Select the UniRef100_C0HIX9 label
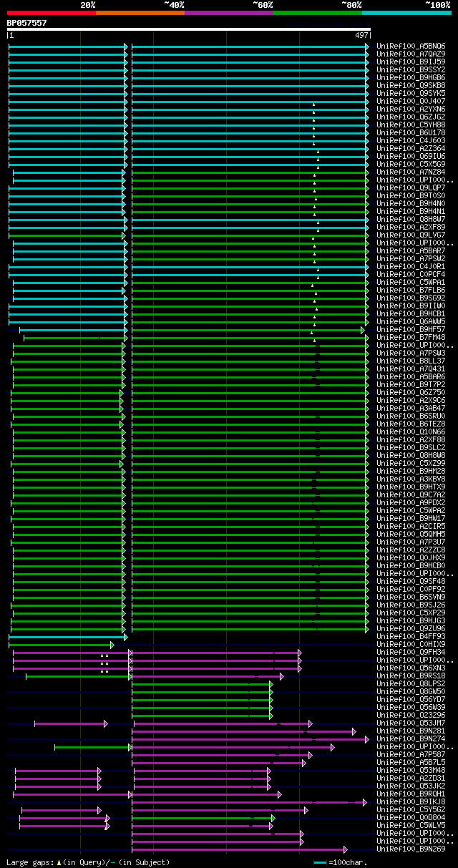Screen dimensions: 458x868 (411, 644)
